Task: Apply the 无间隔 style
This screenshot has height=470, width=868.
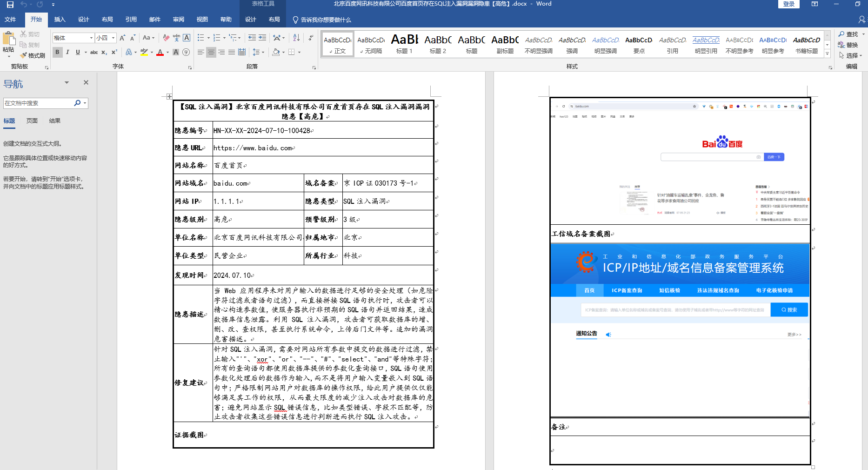Action: click(x=371, y=44)
